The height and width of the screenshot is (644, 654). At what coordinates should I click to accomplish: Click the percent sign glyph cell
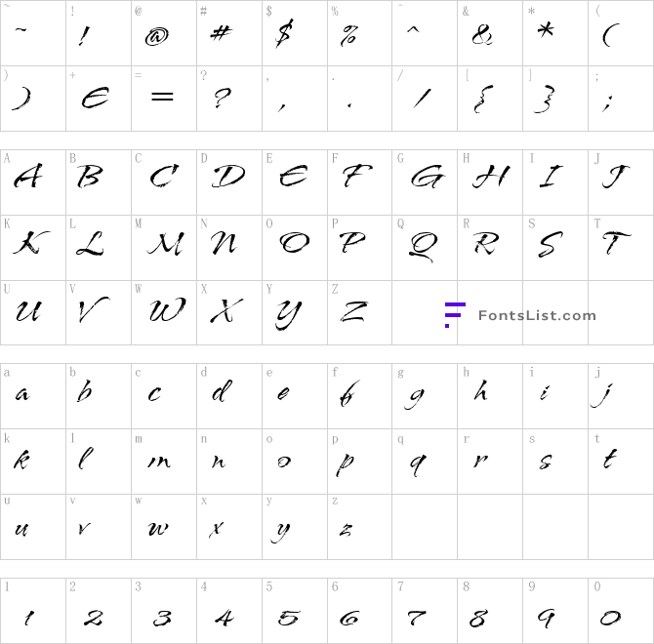359,33
